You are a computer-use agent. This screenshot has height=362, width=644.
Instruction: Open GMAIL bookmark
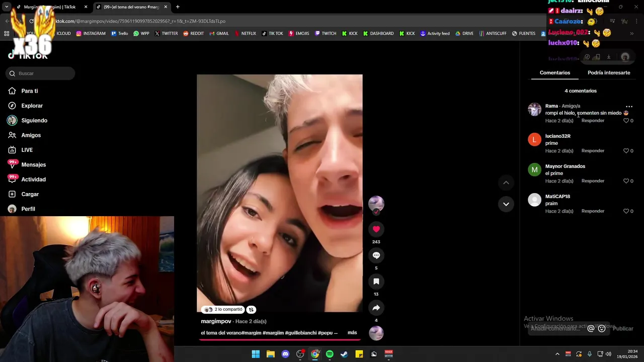219,34
